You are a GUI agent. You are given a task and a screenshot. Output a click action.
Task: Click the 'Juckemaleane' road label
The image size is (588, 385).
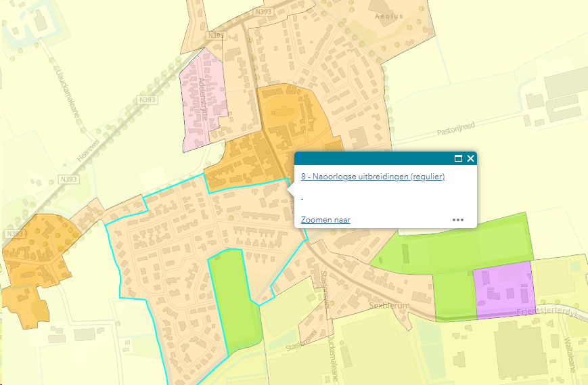334,359
